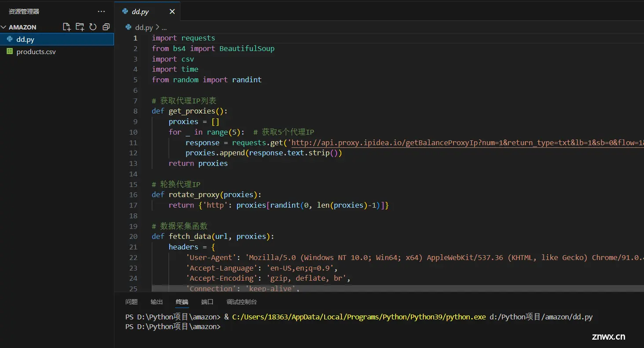
Task: Click 'return proxies' on line 13
Action: [198, 164]
